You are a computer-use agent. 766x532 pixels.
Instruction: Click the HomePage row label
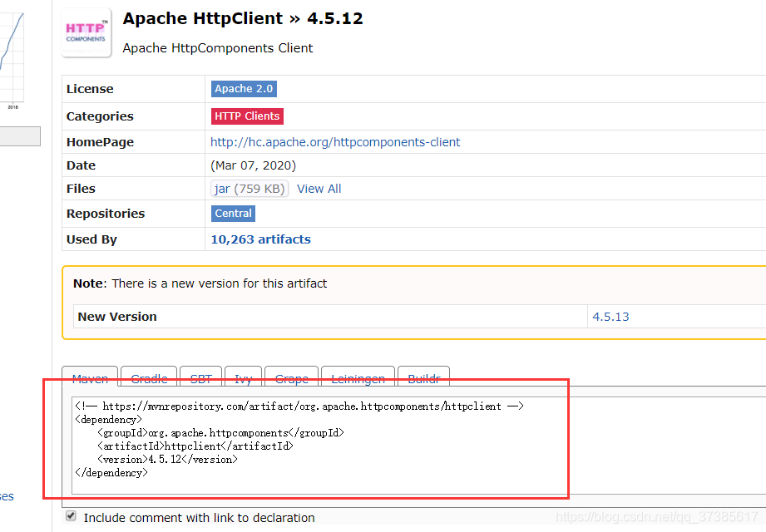100,142
